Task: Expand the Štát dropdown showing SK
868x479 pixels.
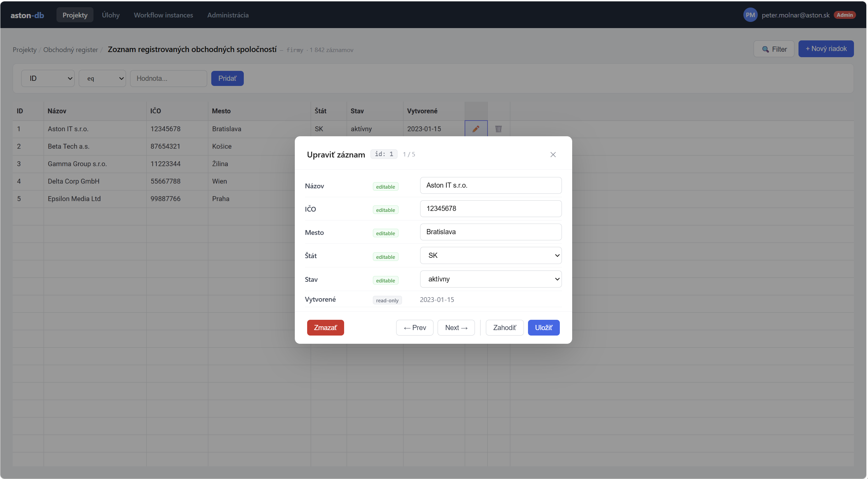Action: pyautogui.click(x=491, y=255)
